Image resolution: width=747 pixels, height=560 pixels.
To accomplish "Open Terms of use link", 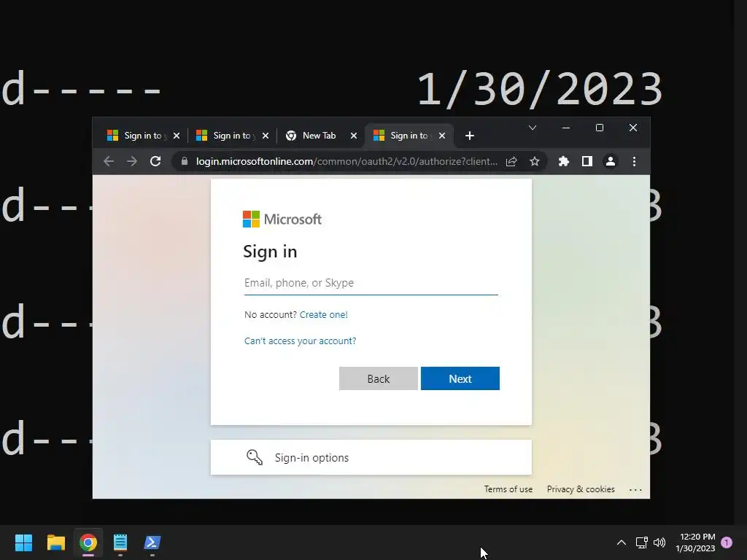I will [x=508, y=489].
